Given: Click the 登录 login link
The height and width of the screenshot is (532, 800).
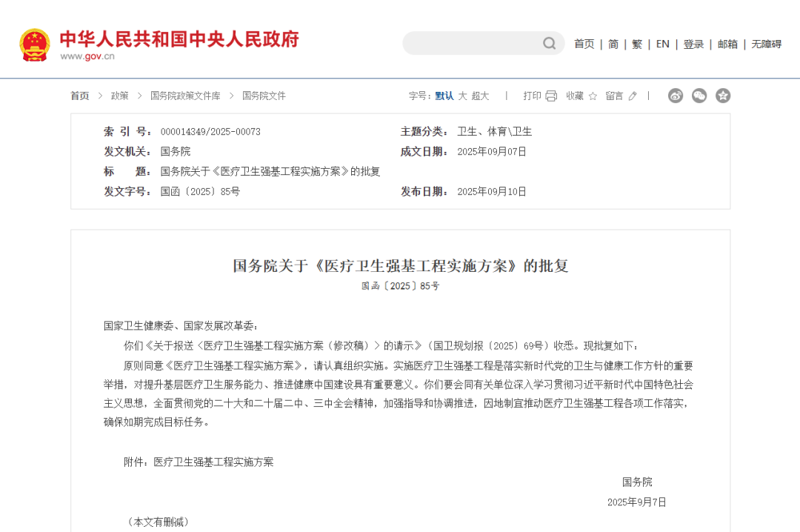Looking at the screenshot, I should pyautogui.click(x=693, y=44).
